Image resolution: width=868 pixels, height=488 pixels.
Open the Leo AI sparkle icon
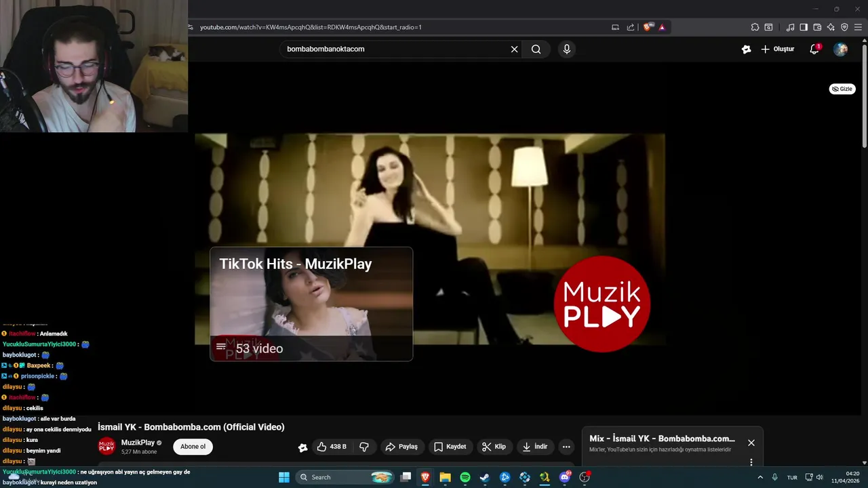pos(831,27)
